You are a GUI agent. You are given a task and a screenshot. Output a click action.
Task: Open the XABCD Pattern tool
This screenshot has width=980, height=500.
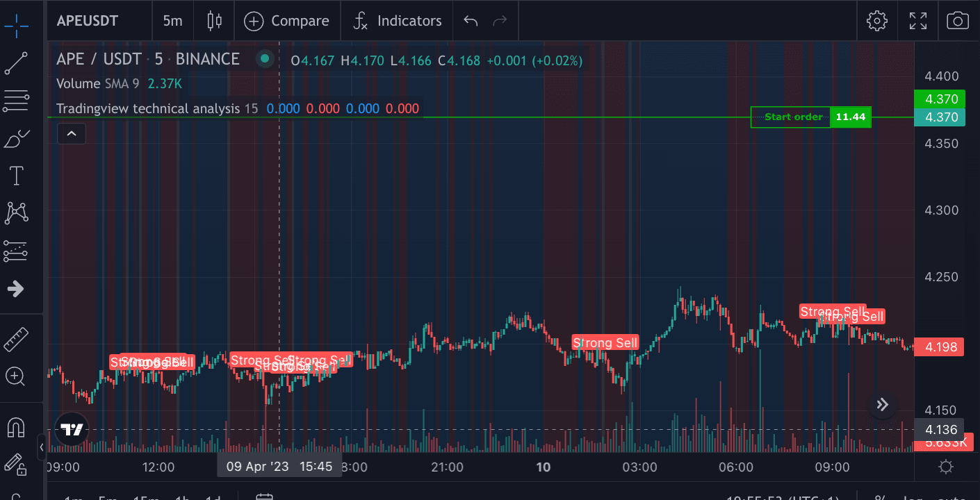(x=15, y=213)
